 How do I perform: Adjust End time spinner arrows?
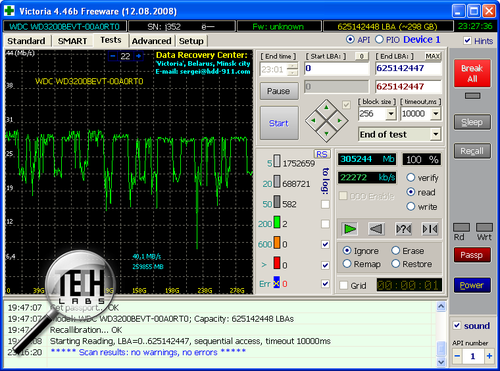(293, 69)
